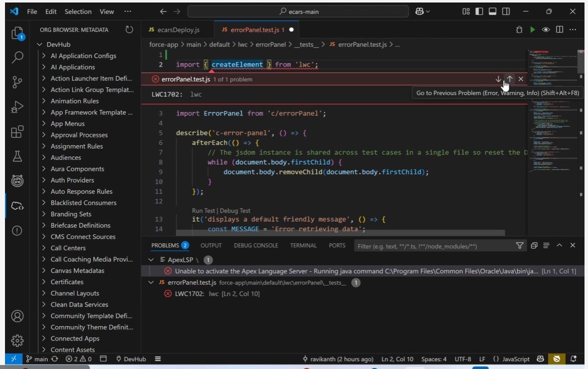Collapse the ApexLSP problems group
The image size is (588, 369).
[151, 260]
